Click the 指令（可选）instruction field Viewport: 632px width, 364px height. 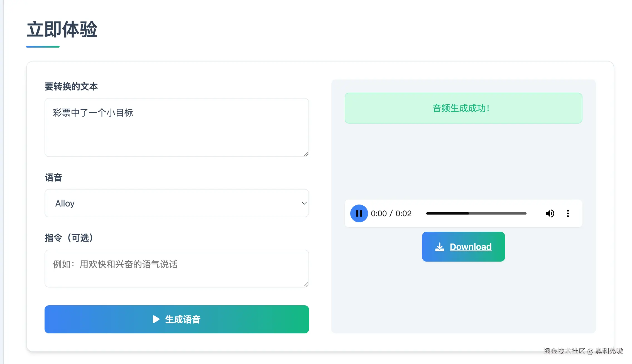coord(176,268)
